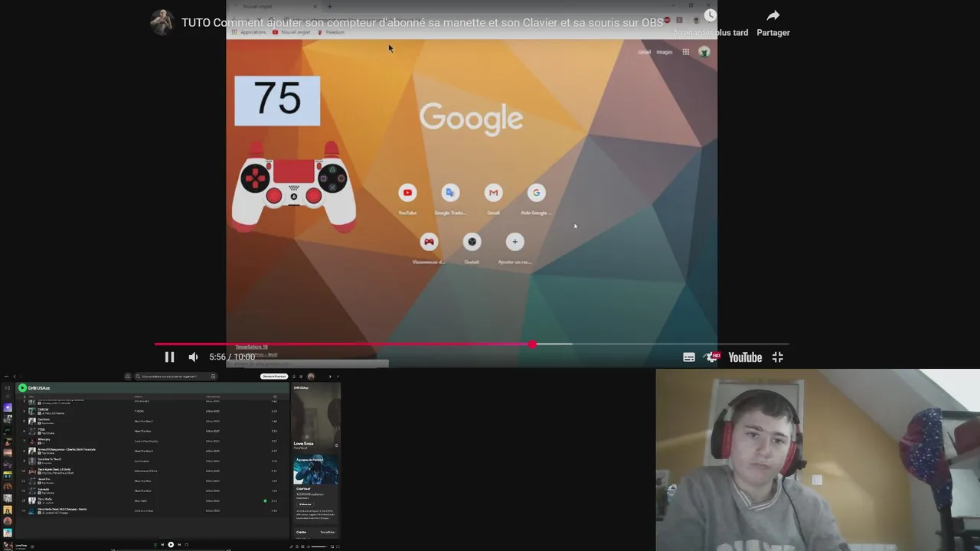Open YouTube player settings gear

(714, 357)
